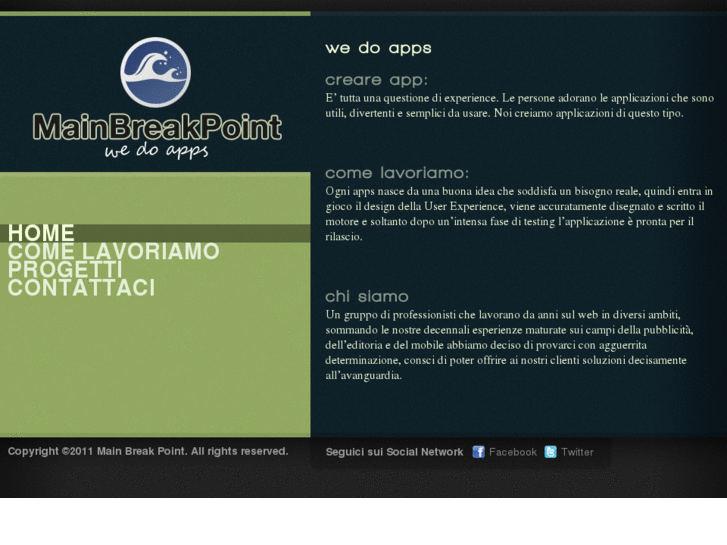Click the 'we do apps' heading

[378, 48]
